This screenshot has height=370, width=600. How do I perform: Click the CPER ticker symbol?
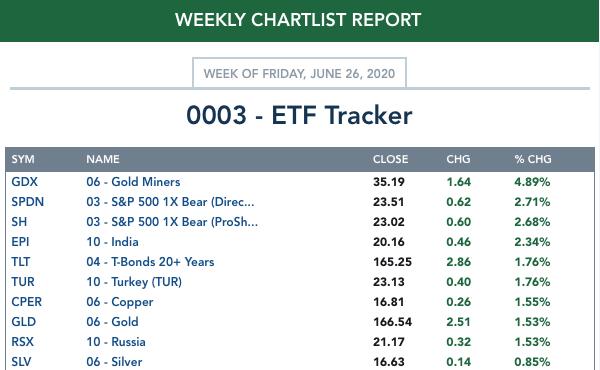(x=26, y=302)
